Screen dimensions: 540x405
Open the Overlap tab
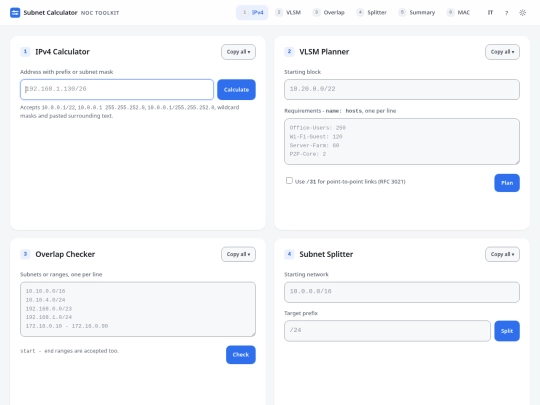coord(329,13)
